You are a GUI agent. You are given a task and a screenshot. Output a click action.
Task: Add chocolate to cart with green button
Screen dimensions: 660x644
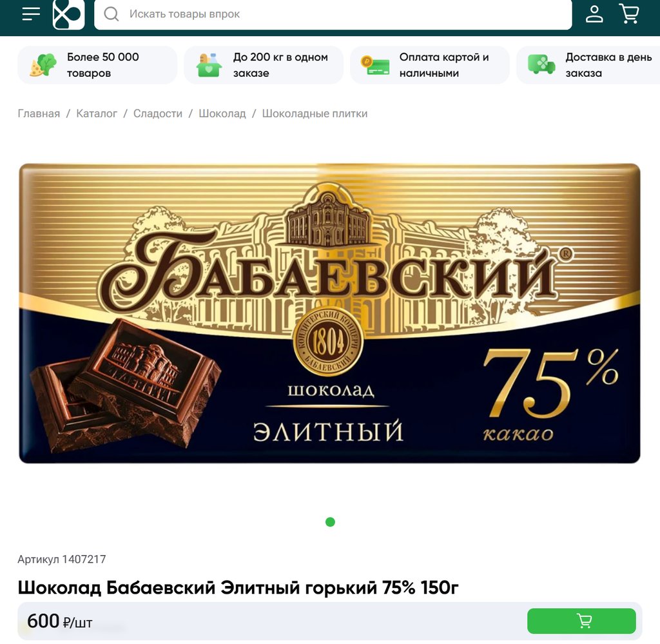tap(581, 621)
